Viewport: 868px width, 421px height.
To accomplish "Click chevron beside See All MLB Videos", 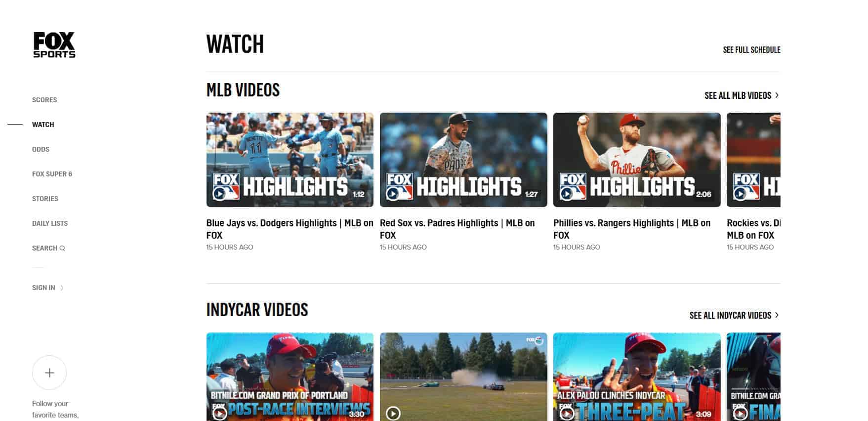I will (777, 95).
